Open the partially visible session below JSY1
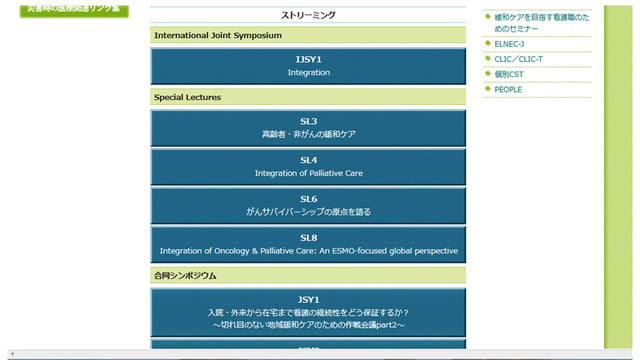This screenshot has width=640, height=360. 308,344
